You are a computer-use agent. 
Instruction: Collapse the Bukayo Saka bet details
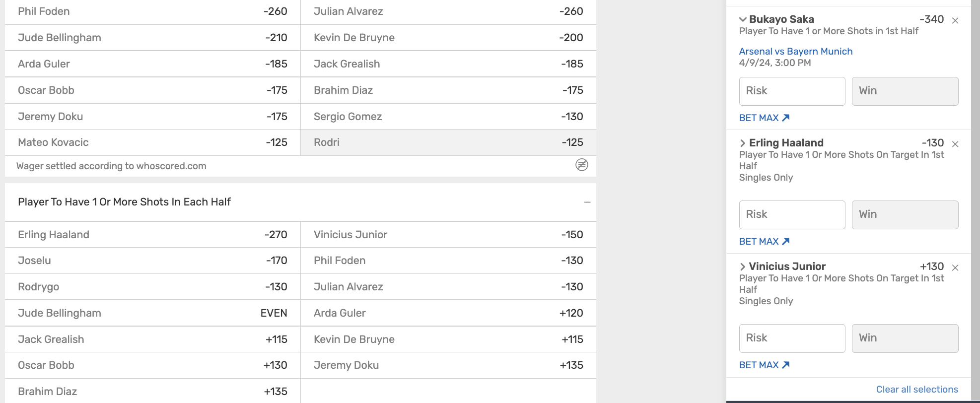click(743, 19)
